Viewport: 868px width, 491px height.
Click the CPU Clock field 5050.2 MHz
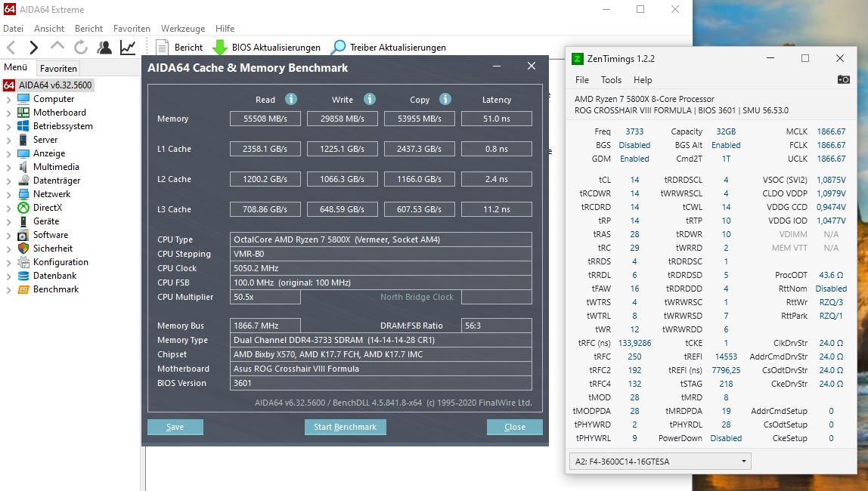[x=381, y=268]
